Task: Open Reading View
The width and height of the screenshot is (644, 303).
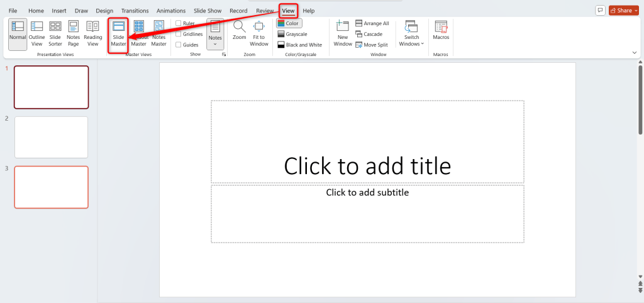Action: [x=93, y=34]
